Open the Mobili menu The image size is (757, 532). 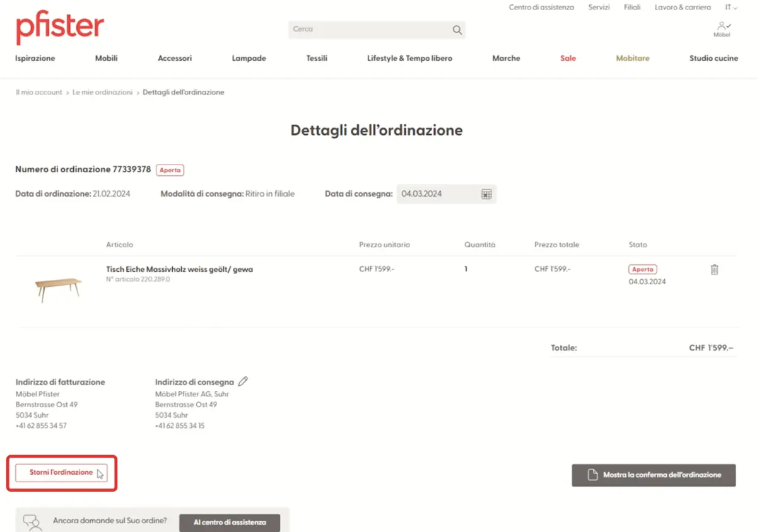tap(106, 58)
